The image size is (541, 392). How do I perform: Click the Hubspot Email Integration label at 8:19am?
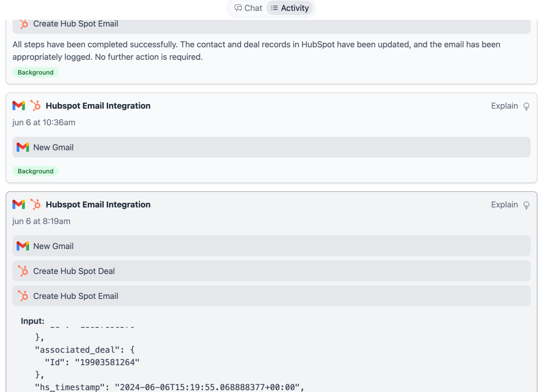pyautogui.click(x=98, y=205)
